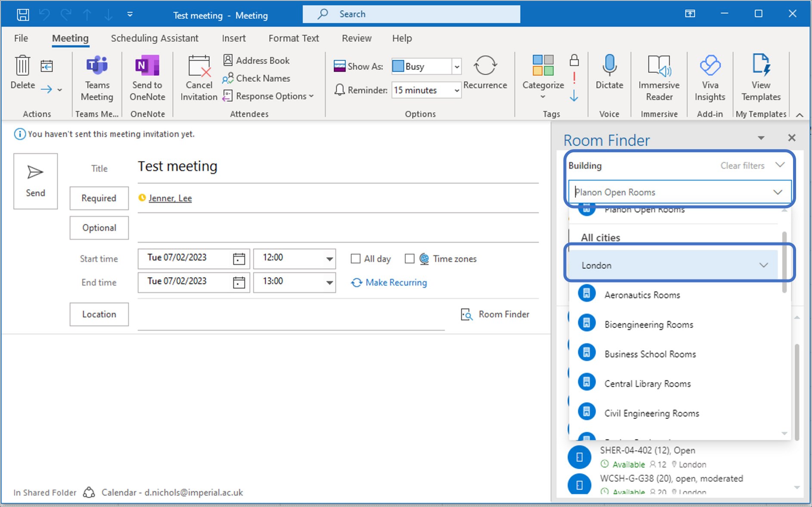Open the Show As Busy dropdown
Screen dimensions: 812x507
point(457,67)
